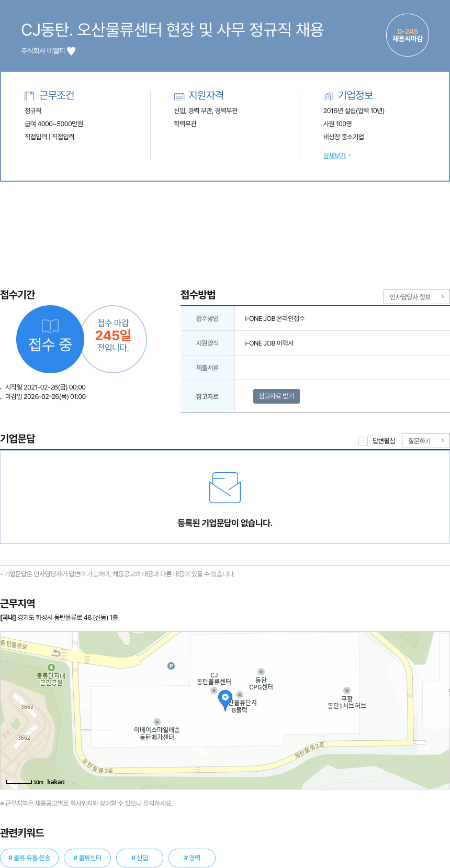Select the #경력 keyword tag
This screenshot has width=450, height=868.
tap(192, 858)
